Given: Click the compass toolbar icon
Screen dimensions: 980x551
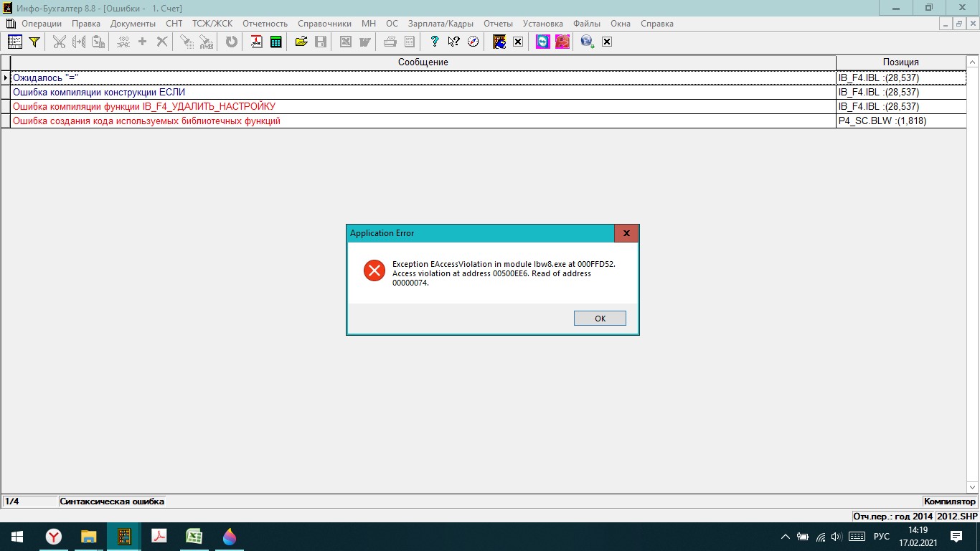Looking at the screenshot, I should [473, 42].
